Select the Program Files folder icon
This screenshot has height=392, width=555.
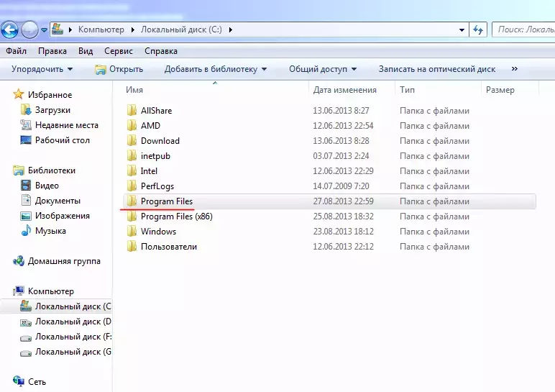click(132, 201)
